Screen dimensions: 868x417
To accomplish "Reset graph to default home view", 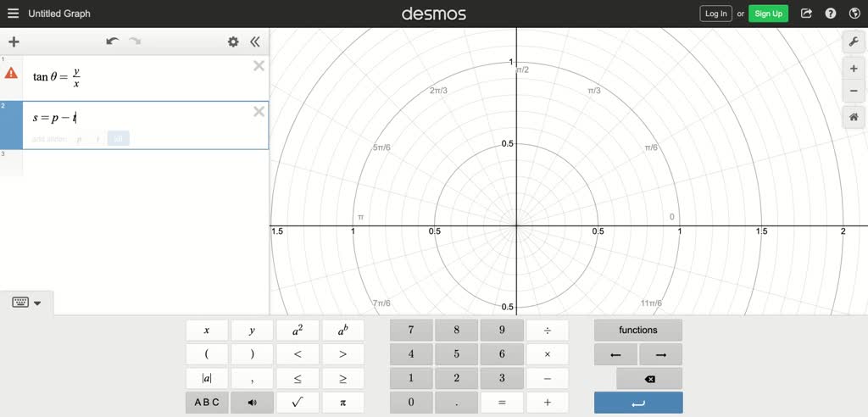I will pos(854,118).
